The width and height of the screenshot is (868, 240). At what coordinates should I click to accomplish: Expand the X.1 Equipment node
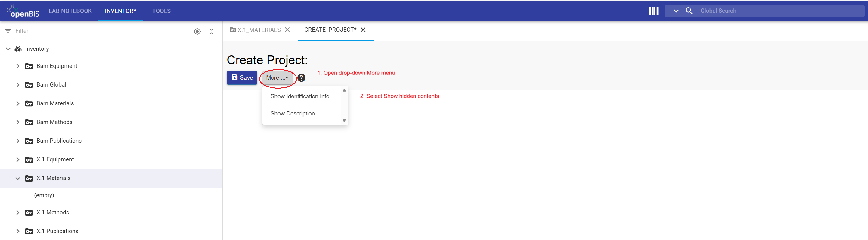tap(18, 160)
